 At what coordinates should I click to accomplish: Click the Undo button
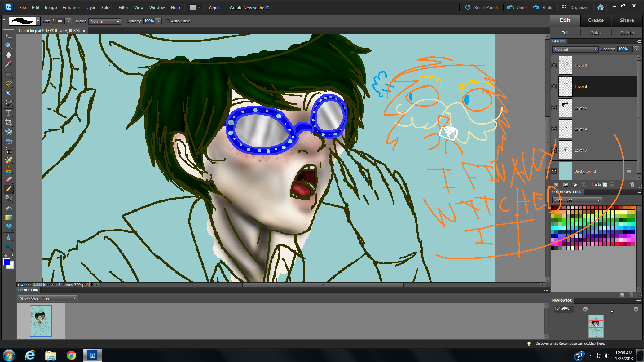(x=517, y=7)
